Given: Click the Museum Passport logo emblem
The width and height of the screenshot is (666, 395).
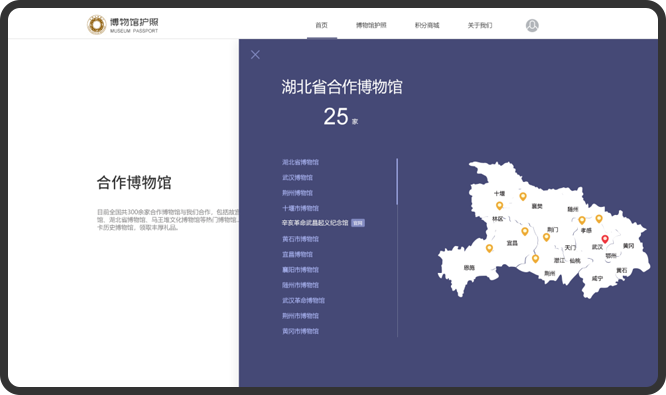Looking at the screenshot, I should point(96,25).
